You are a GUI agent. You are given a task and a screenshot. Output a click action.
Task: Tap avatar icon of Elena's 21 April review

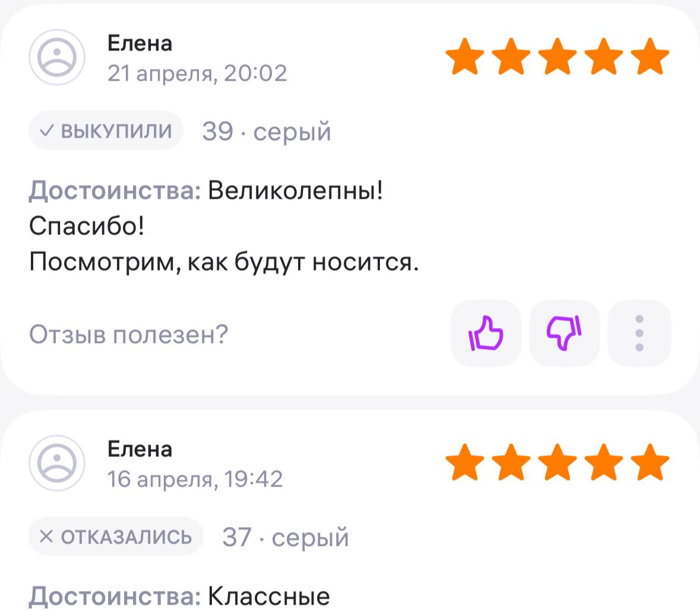coord(58,58)
